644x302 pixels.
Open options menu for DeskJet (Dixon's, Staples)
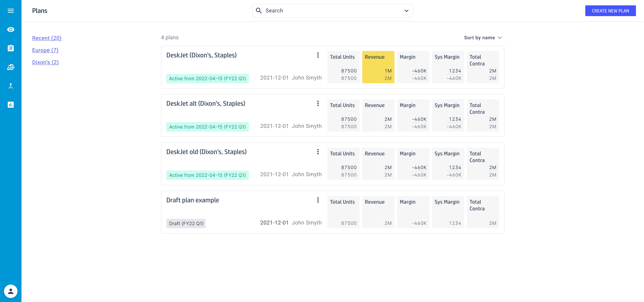coord(318,55)
